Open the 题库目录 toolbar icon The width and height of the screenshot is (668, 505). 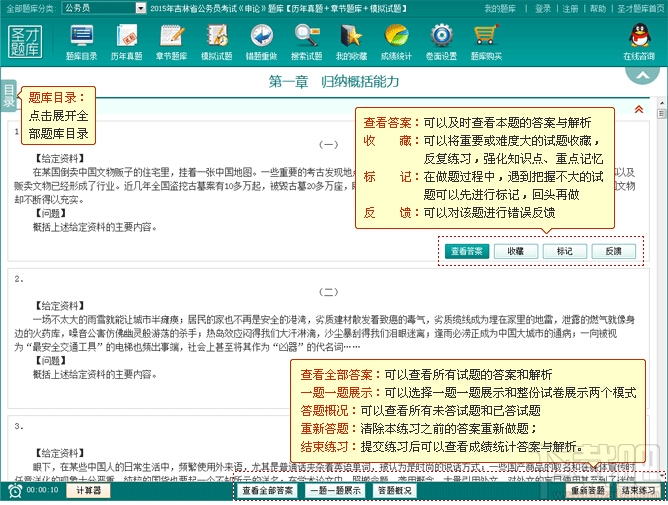pyautogui.click(x=81, y=42)
